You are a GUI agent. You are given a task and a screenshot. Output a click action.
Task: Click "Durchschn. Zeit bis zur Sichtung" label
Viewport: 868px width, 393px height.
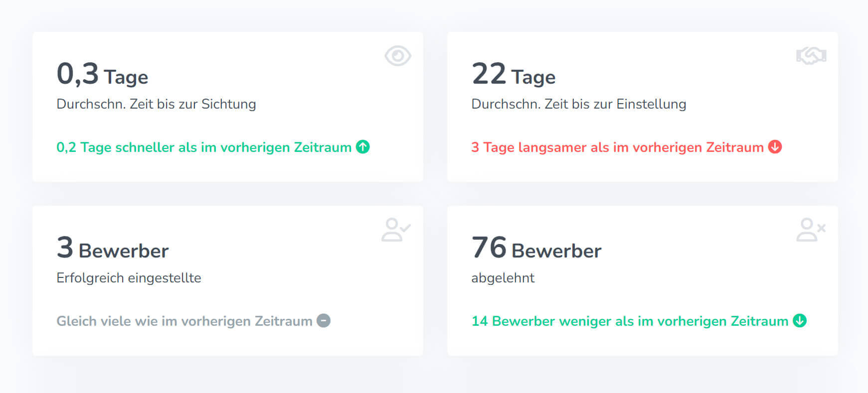156,104
